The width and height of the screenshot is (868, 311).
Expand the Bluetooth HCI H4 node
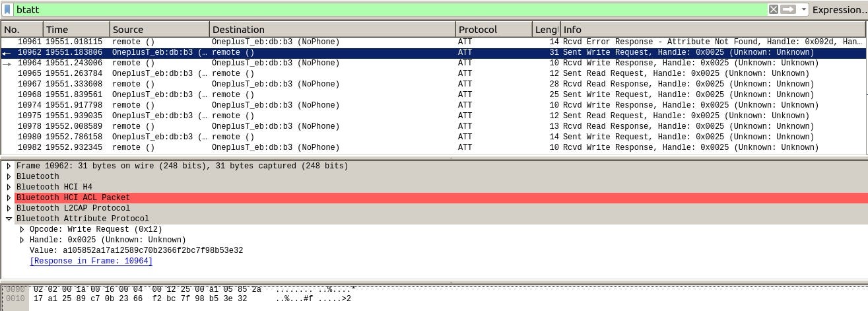click(9, 188)
